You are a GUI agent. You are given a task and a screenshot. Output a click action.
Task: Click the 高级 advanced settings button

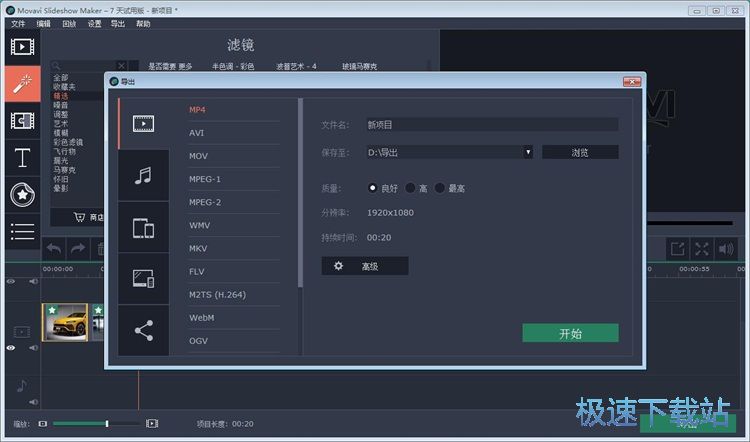365,266
